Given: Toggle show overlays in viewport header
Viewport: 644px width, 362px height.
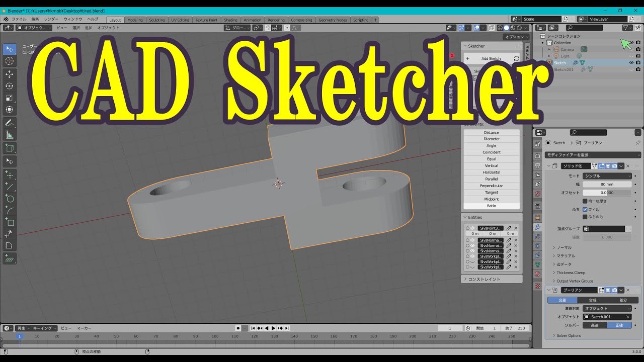Looking at the screenshot, I should click(476, 28).
